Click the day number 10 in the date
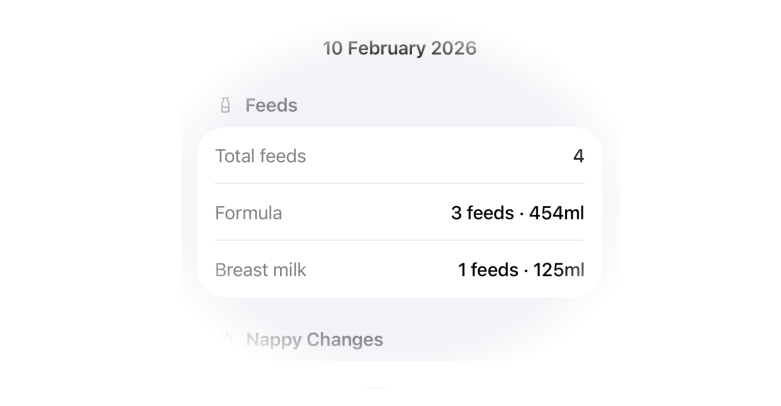 pyautogui.click(x=334, y=48)
